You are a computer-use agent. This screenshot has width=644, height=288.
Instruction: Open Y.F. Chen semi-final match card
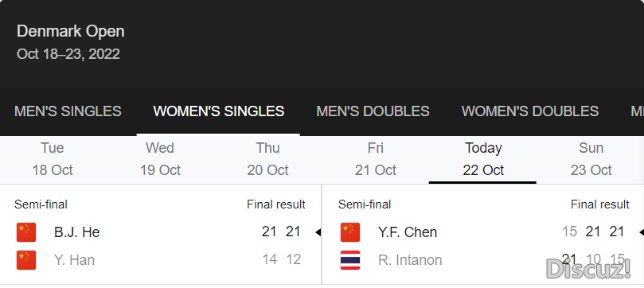[483, 234]
